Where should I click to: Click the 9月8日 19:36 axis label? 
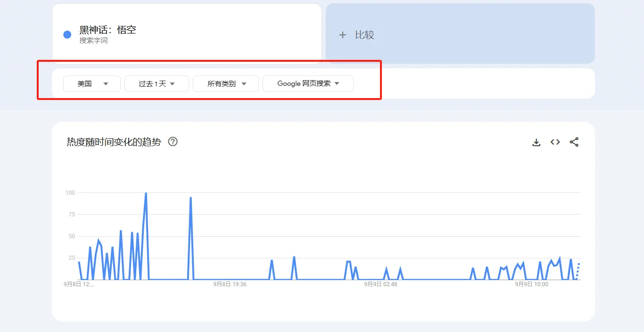230,284
